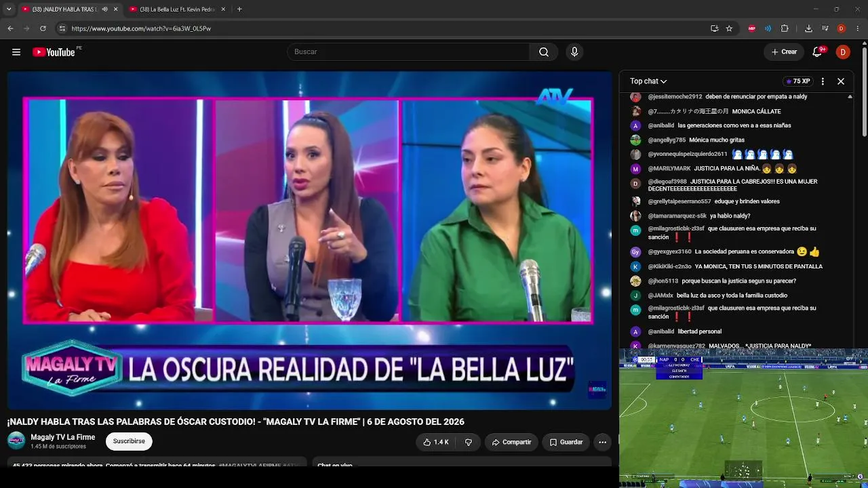The image size is (868, 488).
Task: Open the Chrome profile avatar
Action: coord(841,28)
